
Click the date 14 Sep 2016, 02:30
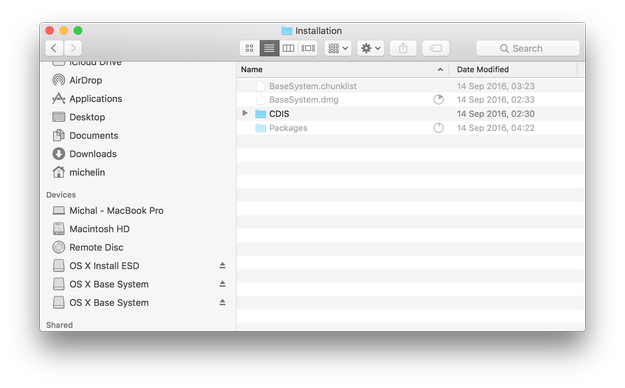click(x=495, y=114)
